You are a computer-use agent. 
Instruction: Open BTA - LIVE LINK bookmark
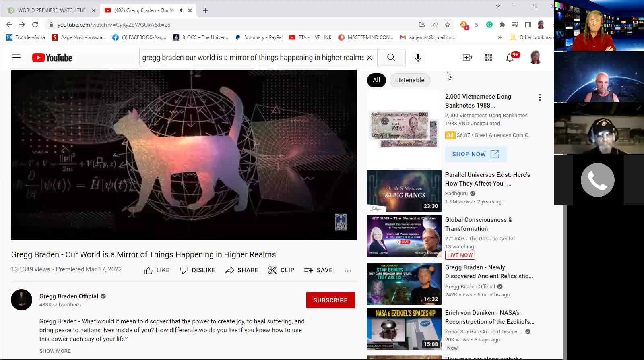(x=310, y=37)
